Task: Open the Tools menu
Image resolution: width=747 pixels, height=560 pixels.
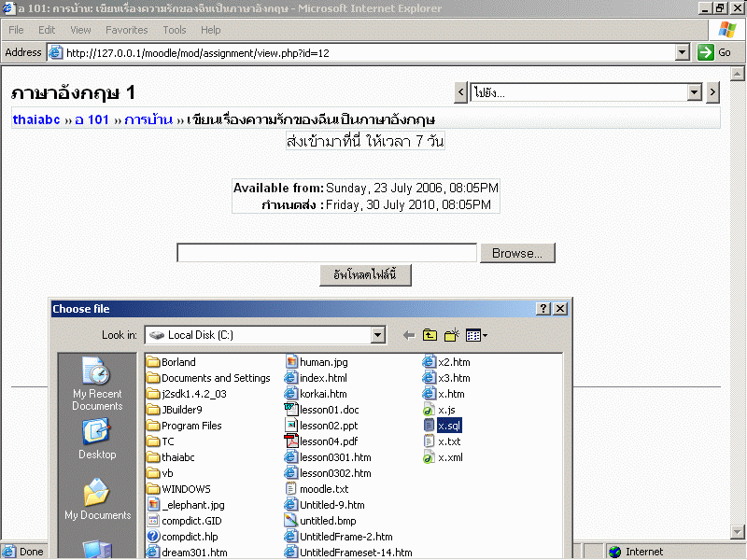Action: pos(174,30)
